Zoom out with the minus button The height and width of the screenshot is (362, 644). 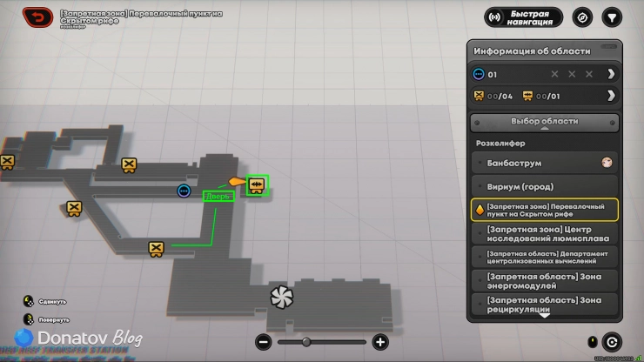coord(264,342)
